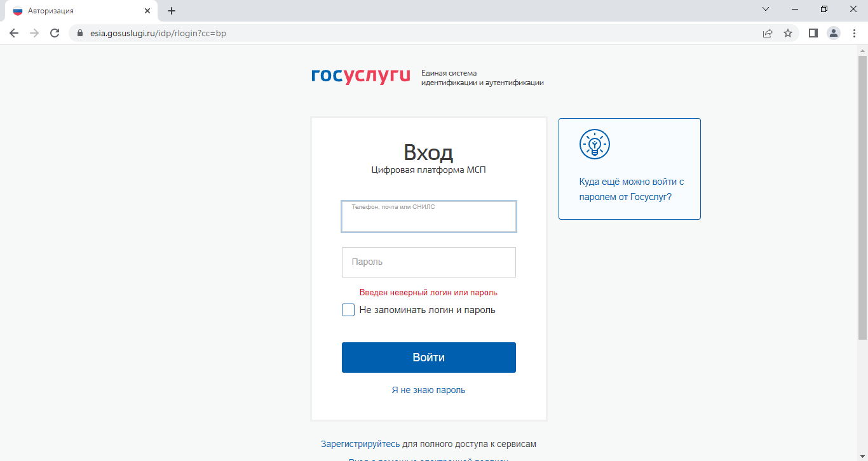Viewport: 868px width, 461px height.
Task: Click the Вход heading
Action: (428, 152)
